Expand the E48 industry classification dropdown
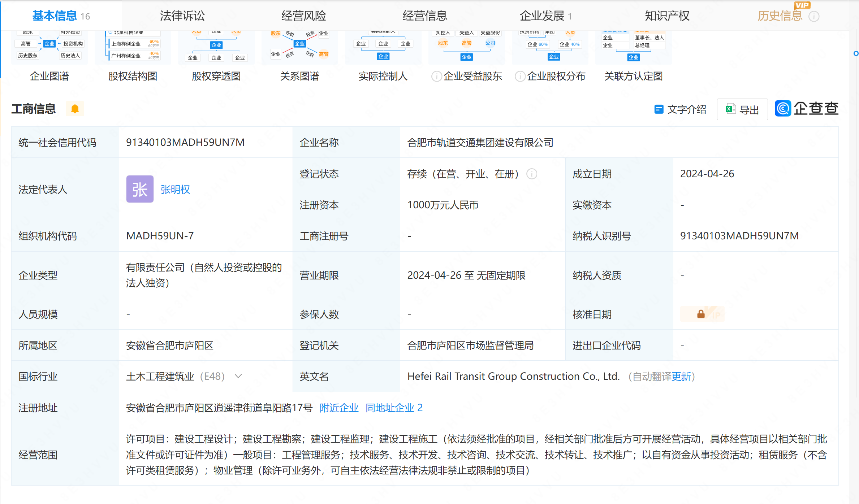 tap(238, 376)
